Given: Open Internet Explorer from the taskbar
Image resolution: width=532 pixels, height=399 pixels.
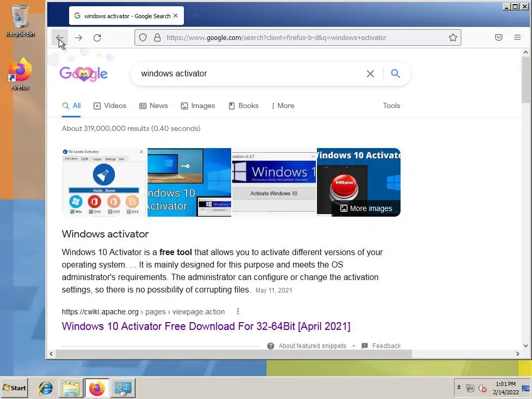Looking at the screenshot, I should (x=46, y=388).
